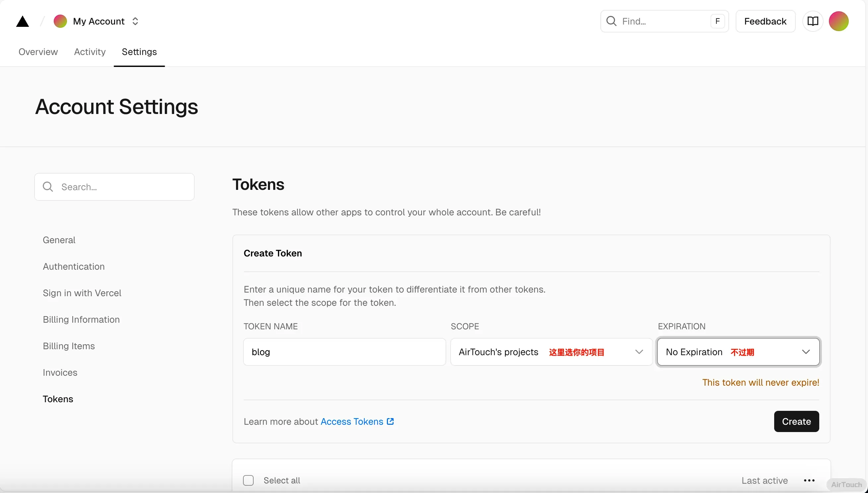The height and width of the screenshot is (493, 868).
Task: Focus the Token Name input field
Action: [x=344, y=352]
